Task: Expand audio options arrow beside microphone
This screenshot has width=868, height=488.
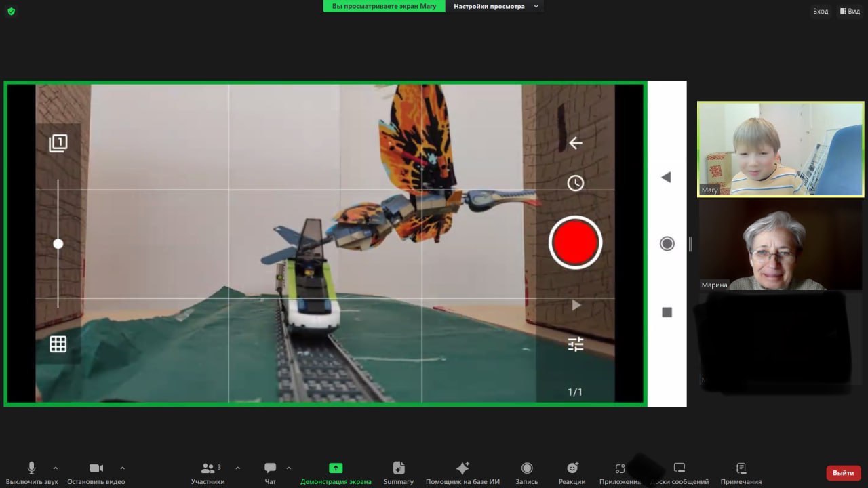Action: tap(56, 468)
